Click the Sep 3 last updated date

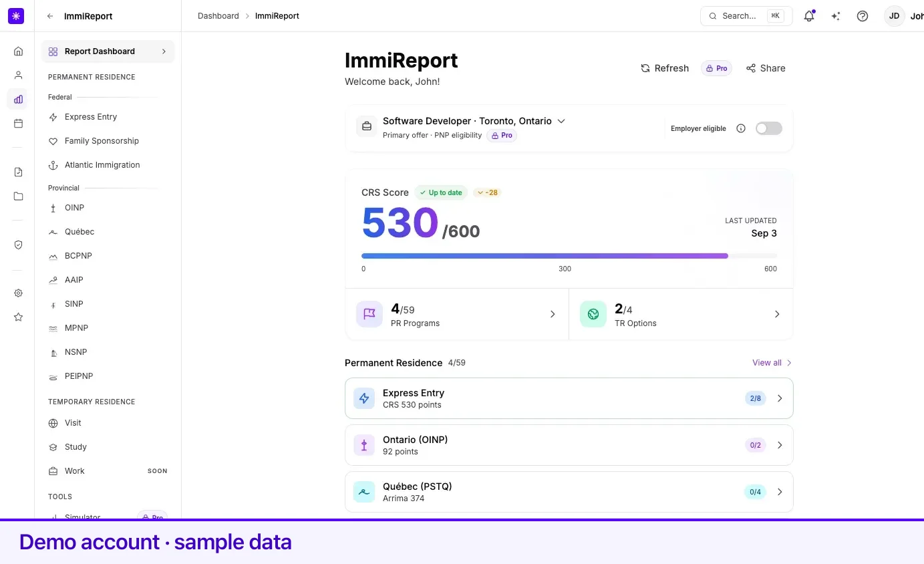[x=764, y=233]
